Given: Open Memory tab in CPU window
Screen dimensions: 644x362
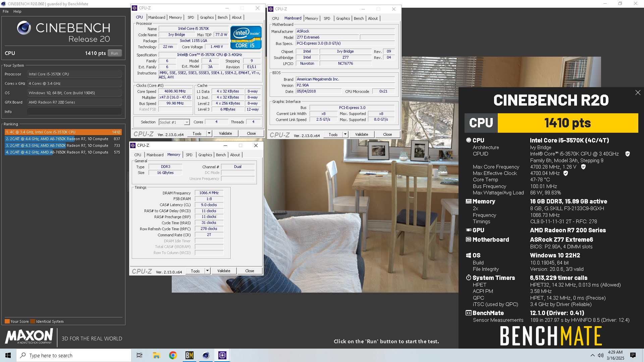Looking at the screenshot, I should (175, 17).
